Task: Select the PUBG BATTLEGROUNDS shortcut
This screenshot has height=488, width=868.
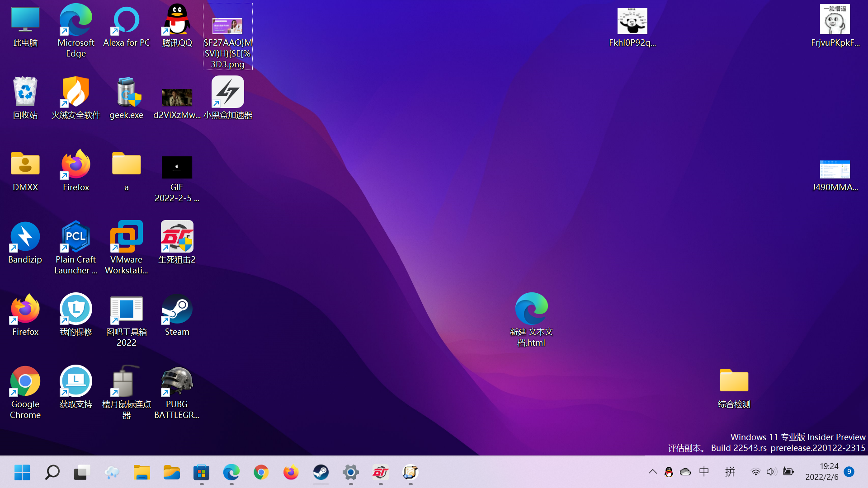Action: pos(177,393)
